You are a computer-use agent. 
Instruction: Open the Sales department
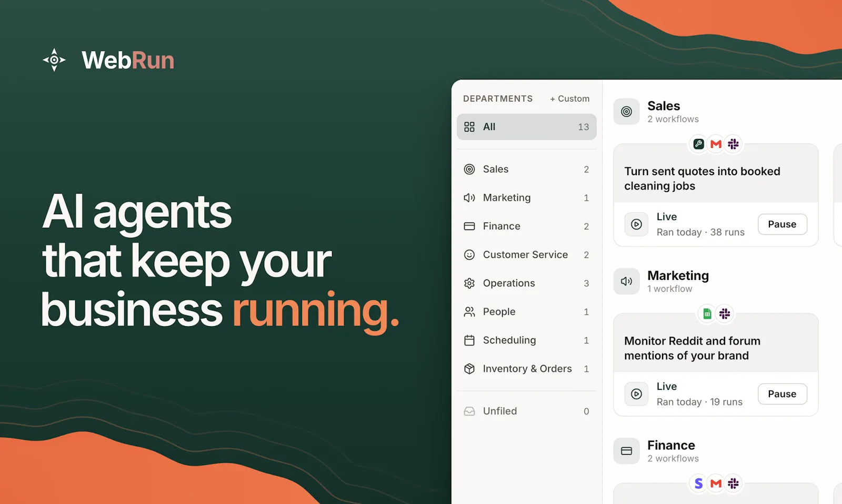click(526, 169)
